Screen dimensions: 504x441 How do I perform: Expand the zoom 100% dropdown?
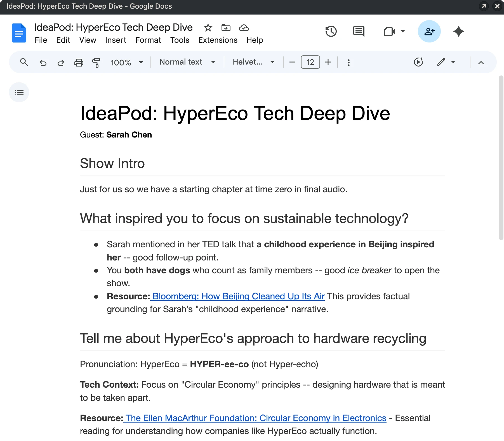(x=127, y=62)
